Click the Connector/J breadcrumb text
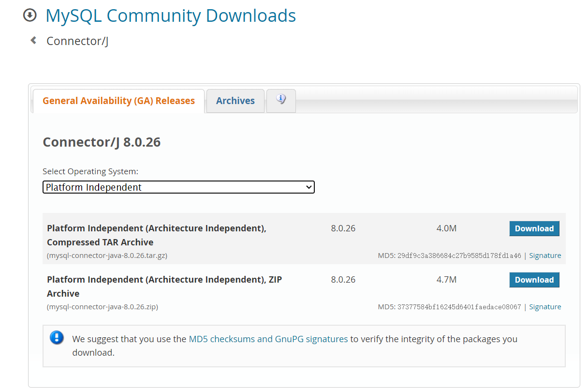The image size is (588, 392). [77, 41]
